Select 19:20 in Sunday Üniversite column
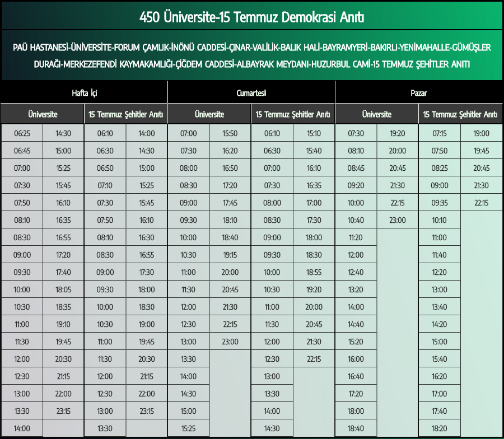 (x=398, y=133)
